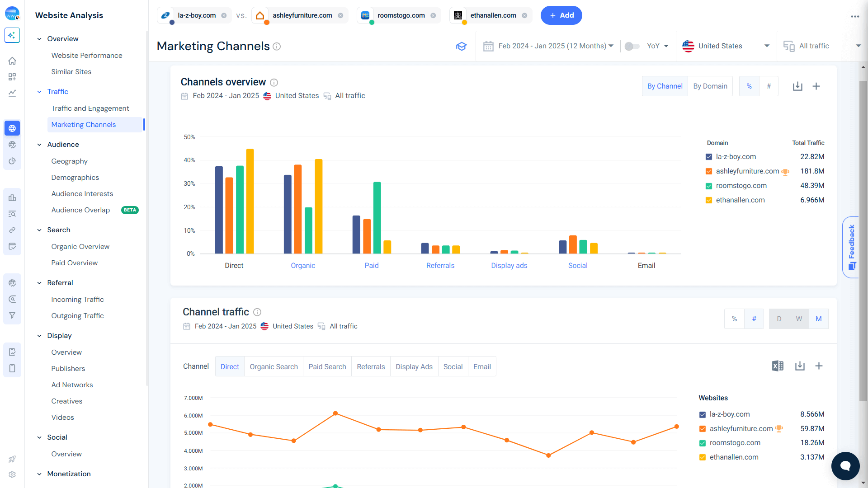
Task: Open the chat support bubble
Action: pyautogui.click(x=845, y=466)
